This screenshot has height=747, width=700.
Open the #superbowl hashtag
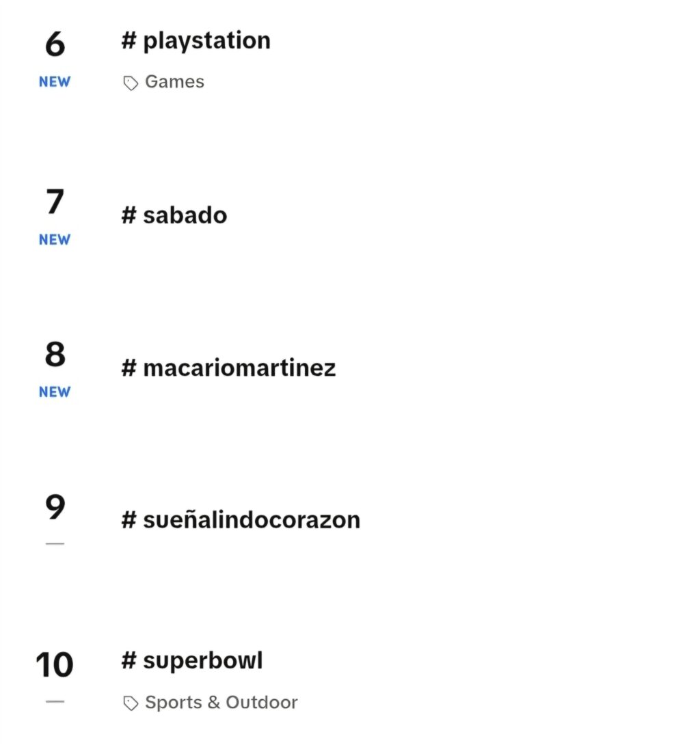(192, 661)
